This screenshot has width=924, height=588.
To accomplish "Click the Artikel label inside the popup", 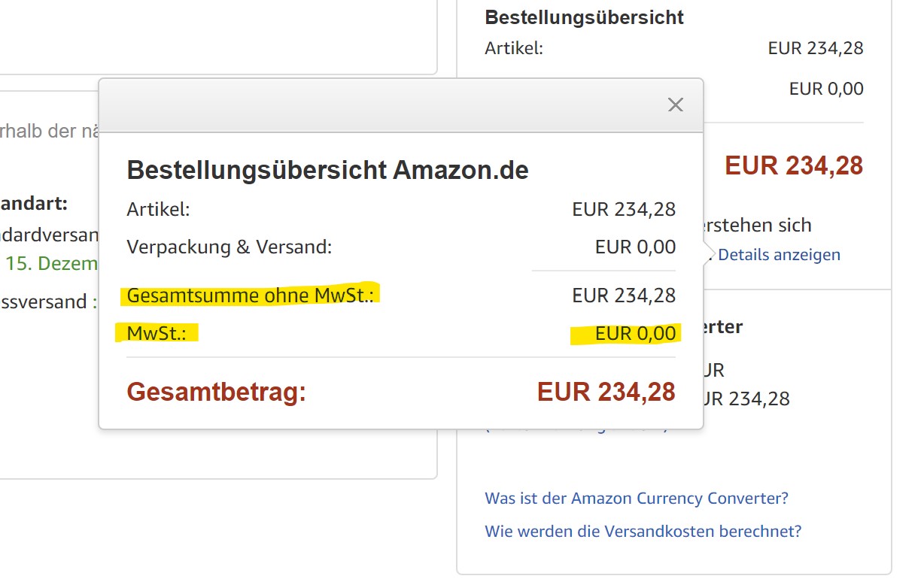I will (158, 209).
